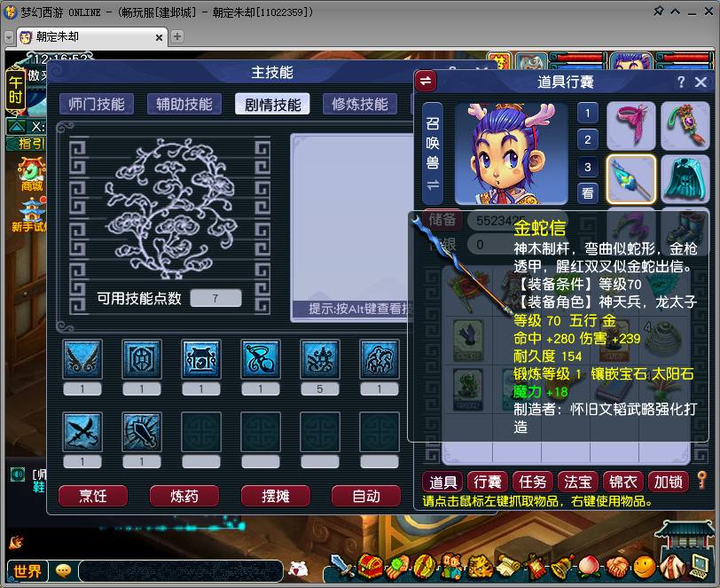Click the pink ribbon headgear equipment slot
Viewport: 720px width, 588px height.
coord(631,126)
